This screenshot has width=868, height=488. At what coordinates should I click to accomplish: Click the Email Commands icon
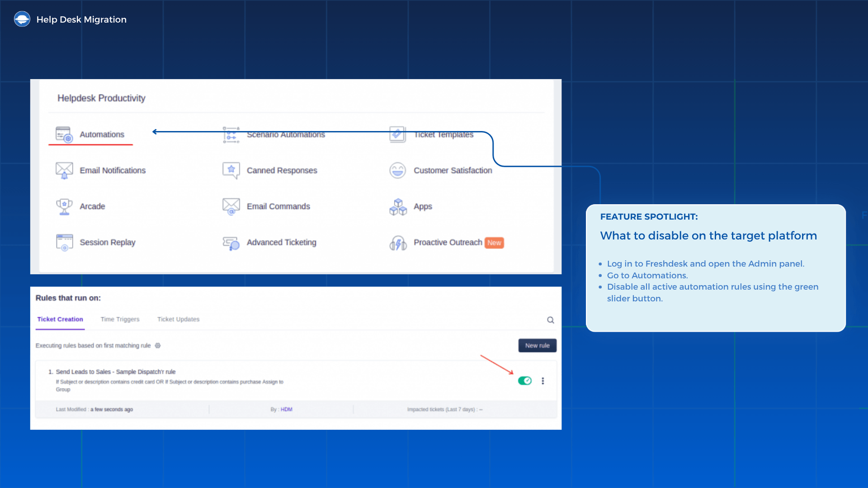pyautogui.click(x=231, y=206)
